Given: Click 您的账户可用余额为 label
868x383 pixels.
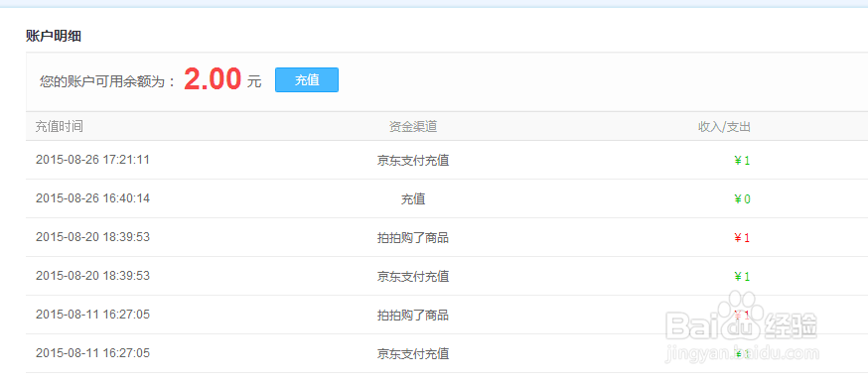Looking at the screenshot, I should click(x=107, y=81).
